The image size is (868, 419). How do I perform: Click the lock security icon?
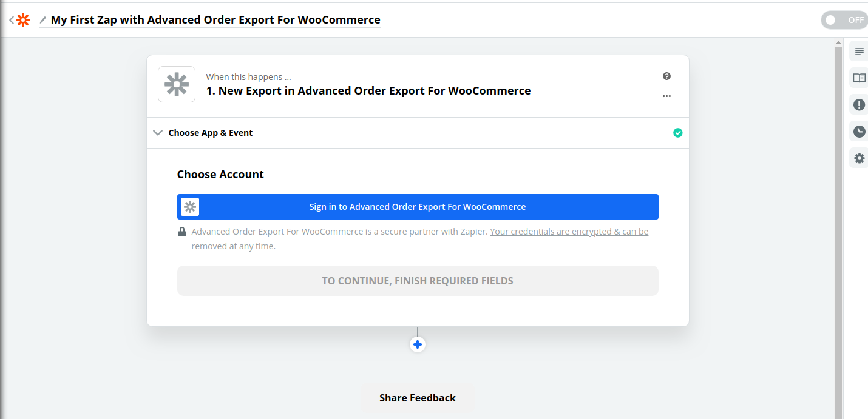point(181,232)
